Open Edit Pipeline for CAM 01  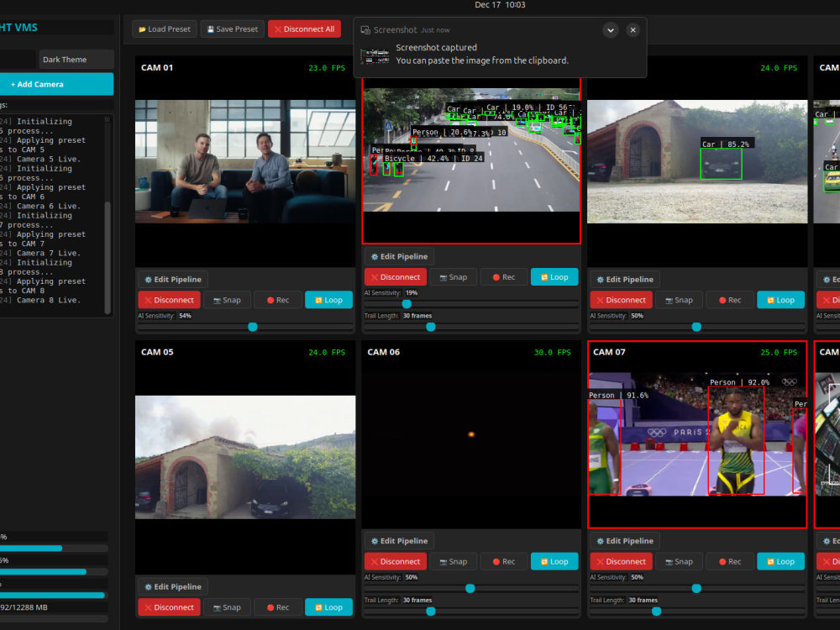(173, 279)
